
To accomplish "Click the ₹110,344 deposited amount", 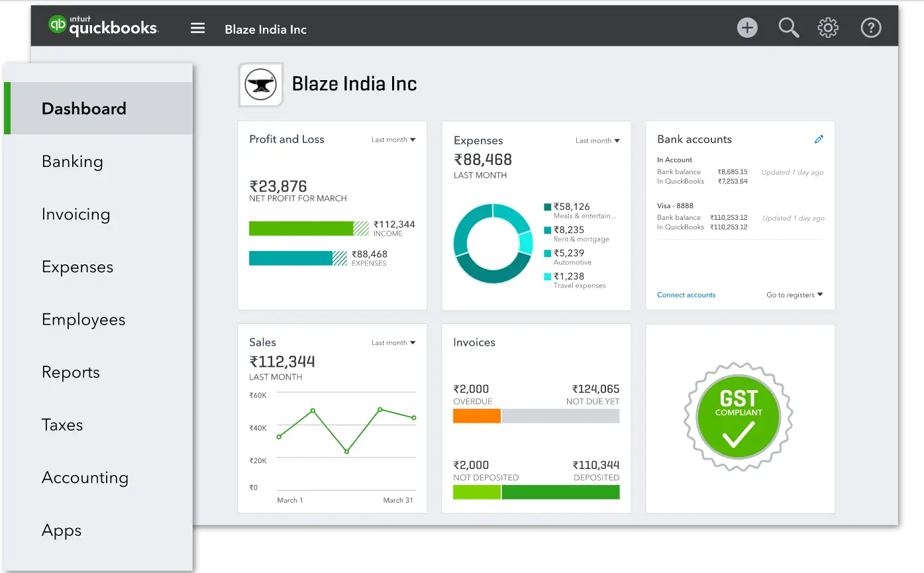I will pyautogui.click(x=596, y=465).
